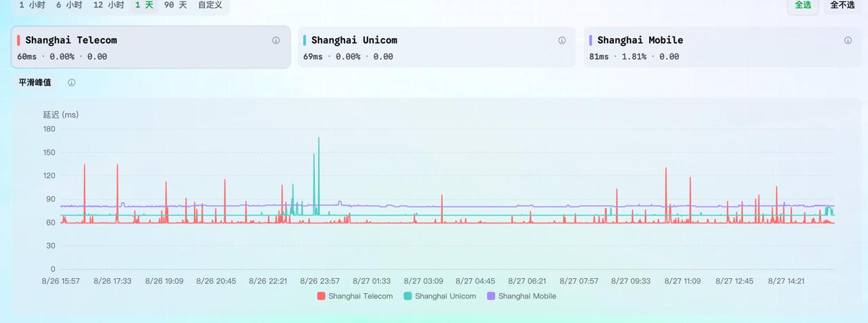
Task: Toggle Shanghai Mobile card selection
Action: (722, 47)
